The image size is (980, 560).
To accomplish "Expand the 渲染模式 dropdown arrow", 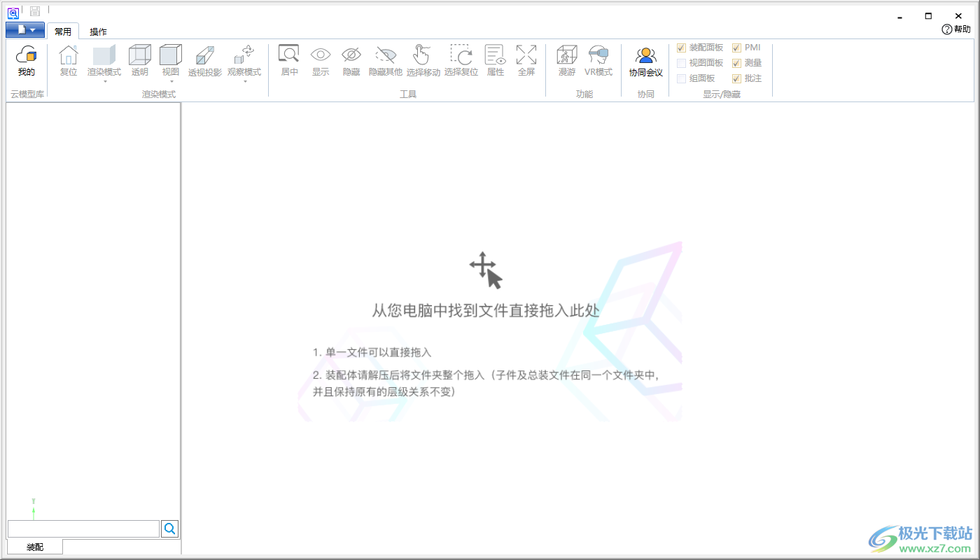I will pyautogui.click(x=104, y=81).
